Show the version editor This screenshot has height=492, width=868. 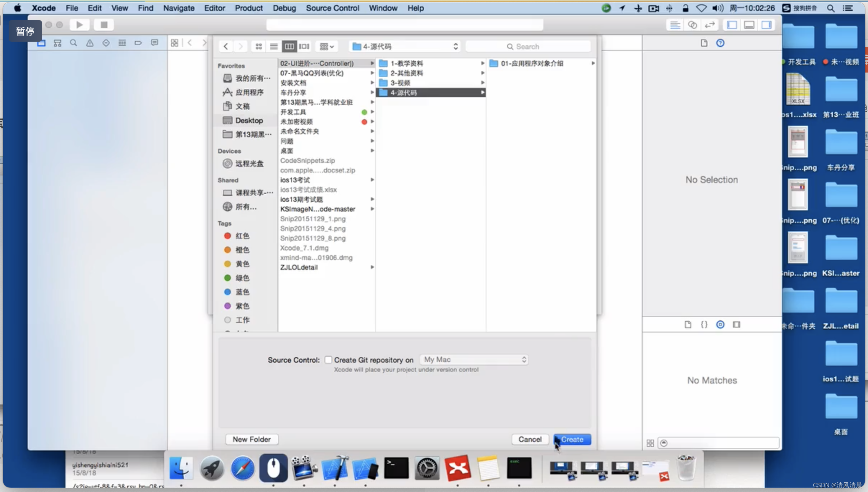tap(710, 25)
